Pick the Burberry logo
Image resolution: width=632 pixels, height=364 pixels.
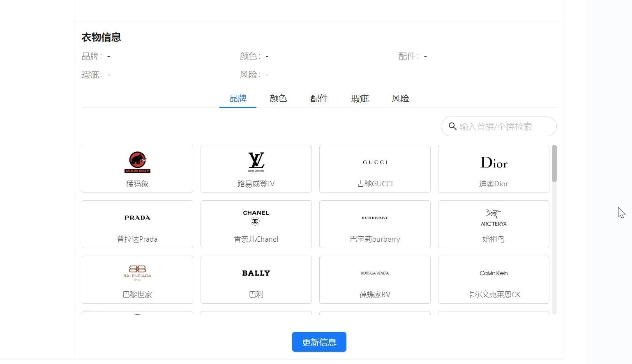click(x=375, y=217)
